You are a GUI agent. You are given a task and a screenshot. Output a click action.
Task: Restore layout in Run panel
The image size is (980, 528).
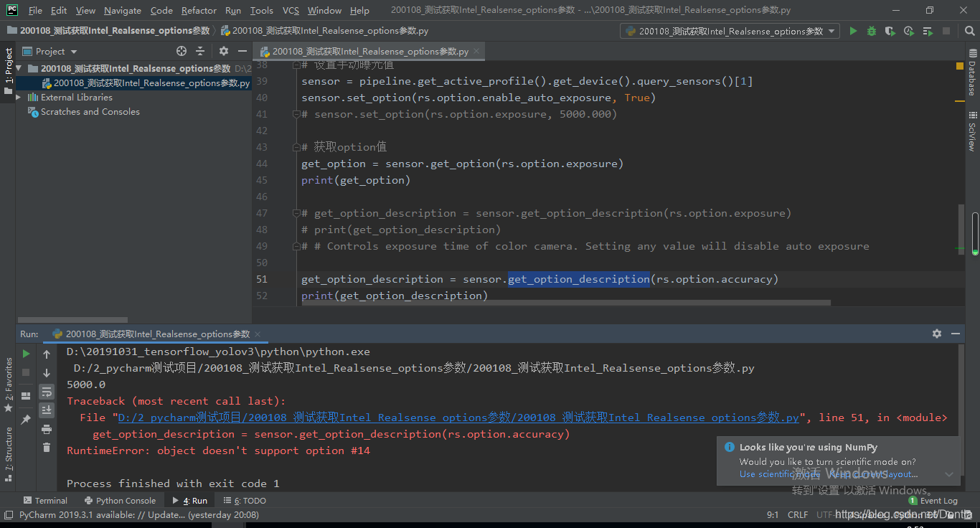[x=26, y=395]
